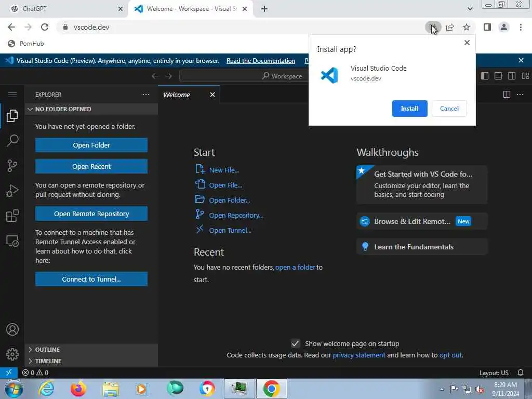Open the Explorer view in the activity bar
The width and height of the screenshot is (532, 399).
click(x=12, y=116)
